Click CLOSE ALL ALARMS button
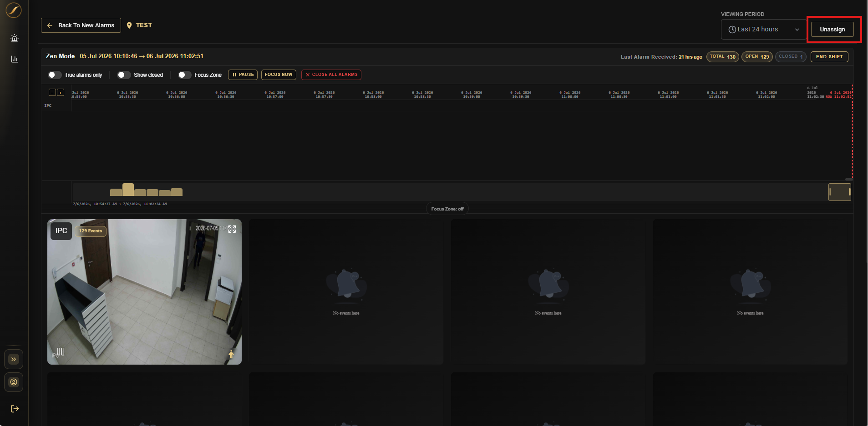This screenshot has height=426, width=868. click(x=331, y=75)
